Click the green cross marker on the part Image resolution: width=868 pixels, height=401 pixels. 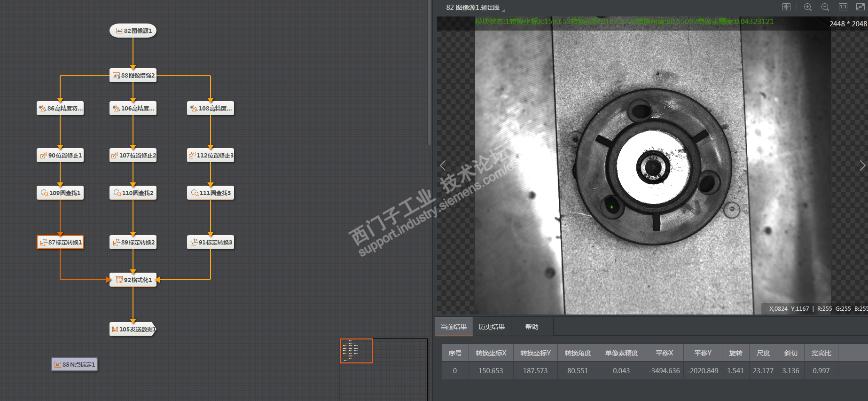click(x=612, y=207)
